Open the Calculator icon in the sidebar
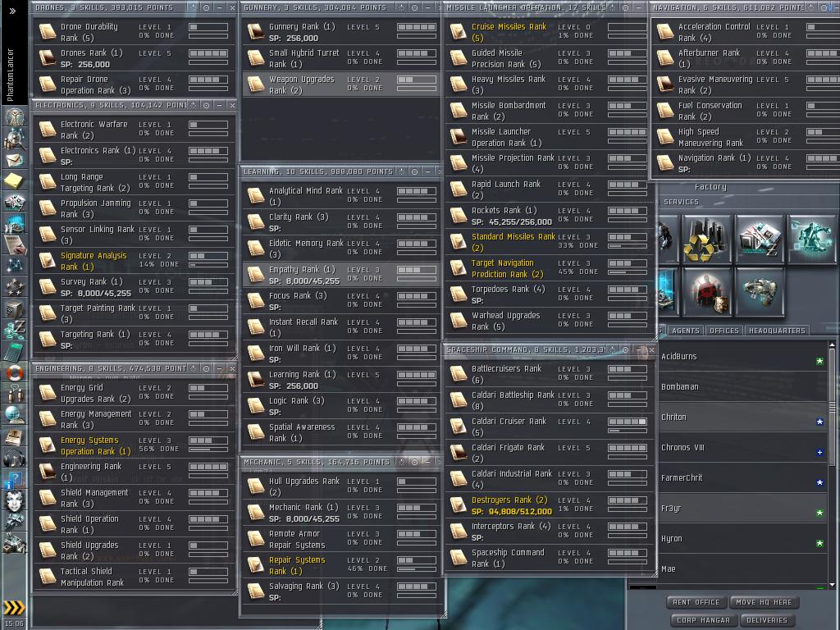 [15, 351]
